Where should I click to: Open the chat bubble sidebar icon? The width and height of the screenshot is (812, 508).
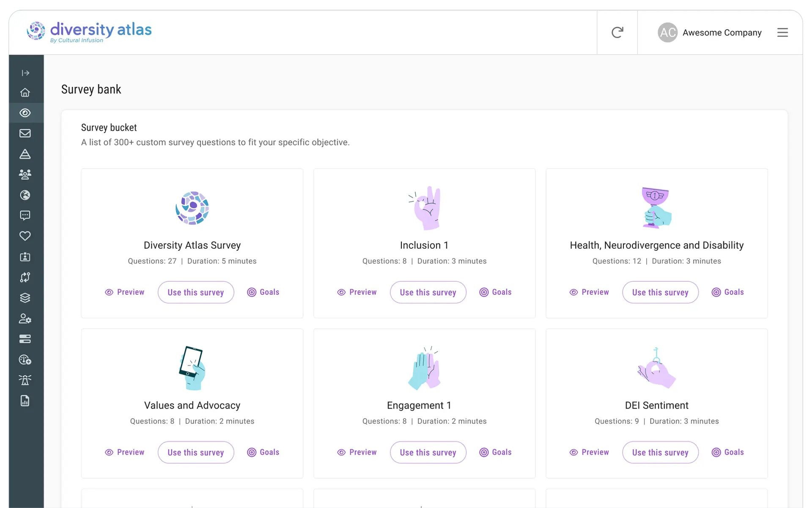(x=25, y=216)
